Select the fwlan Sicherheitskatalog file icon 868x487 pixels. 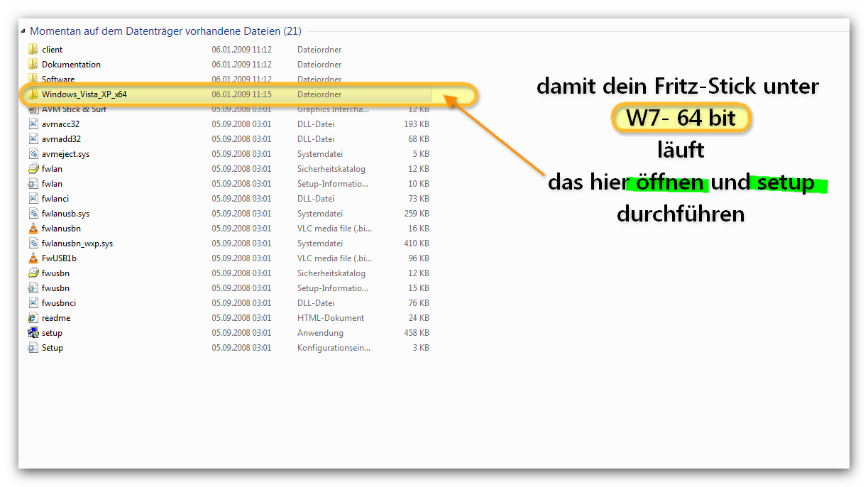tap(33, 169)
